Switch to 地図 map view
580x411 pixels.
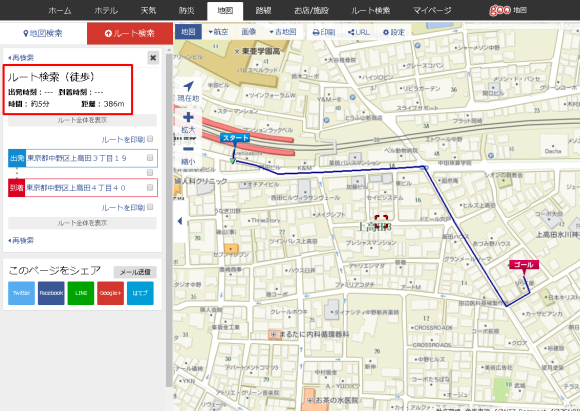188,32
